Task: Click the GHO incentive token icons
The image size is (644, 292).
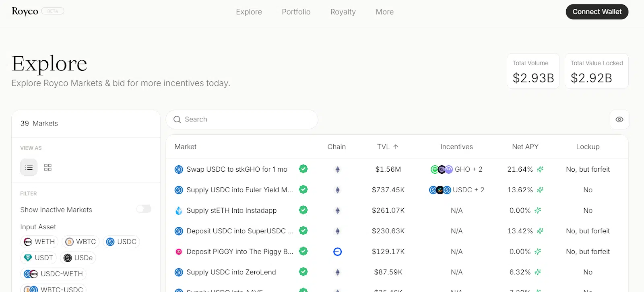Action: [x=442, y=169]
